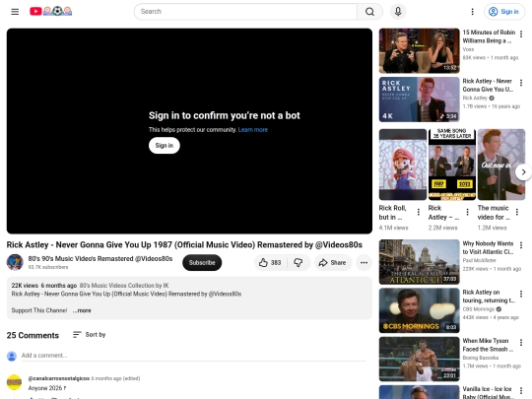Image resolution: width=532 pixels, height=399 pixels.
Task: Open Same Song 35 Years Later short
Action: (x=452, y=165)
